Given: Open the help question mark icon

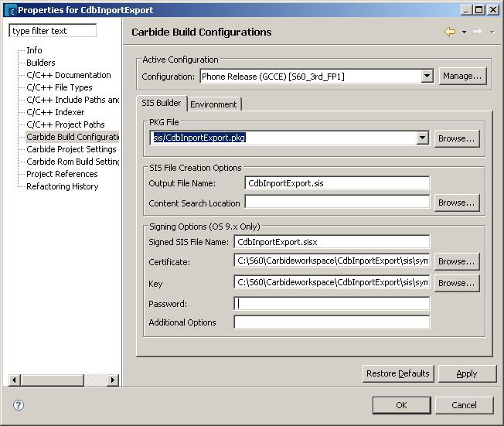Looking at the screenshot, I should pyautogui.click(x=19, y=405).
